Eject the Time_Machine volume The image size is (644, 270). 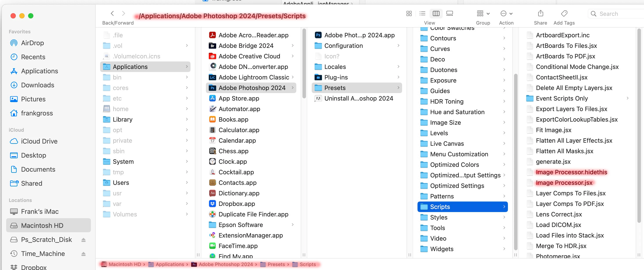coord(83,254)
